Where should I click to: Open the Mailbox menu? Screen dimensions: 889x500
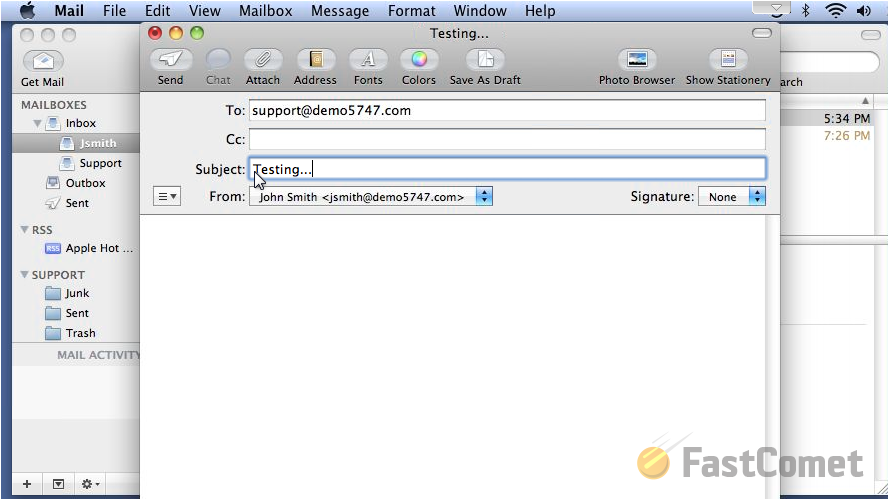tap(265, 11)
